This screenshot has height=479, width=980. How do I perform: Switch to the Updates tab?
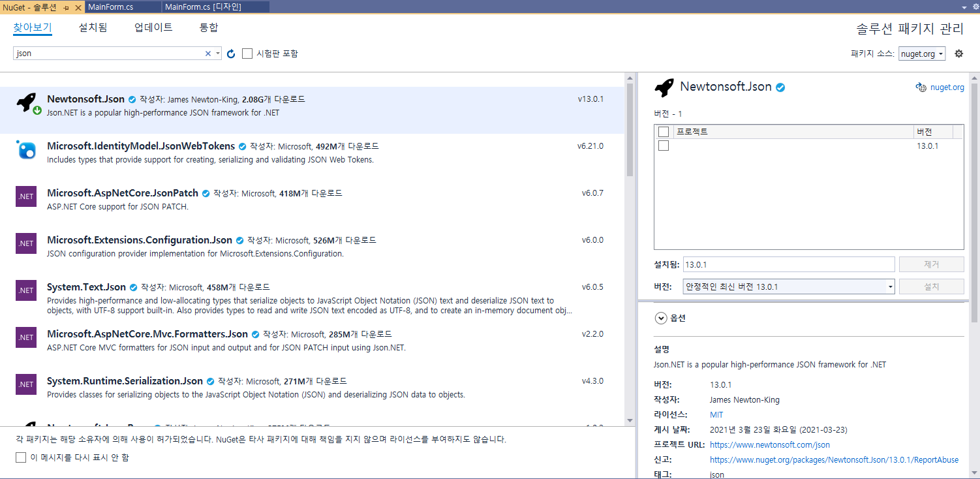153,27
